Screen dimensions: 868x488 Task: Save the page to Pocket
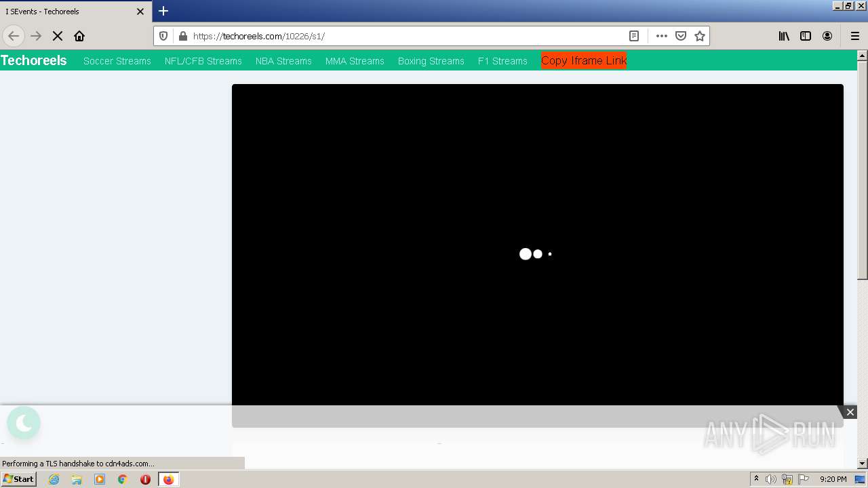point(681,36)
